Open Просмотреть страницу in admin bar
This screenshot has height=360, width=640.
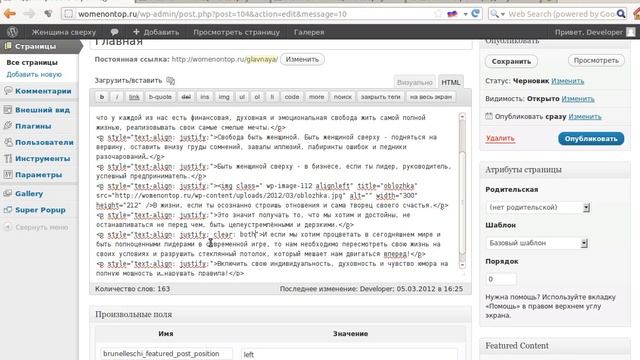point(236,32)
